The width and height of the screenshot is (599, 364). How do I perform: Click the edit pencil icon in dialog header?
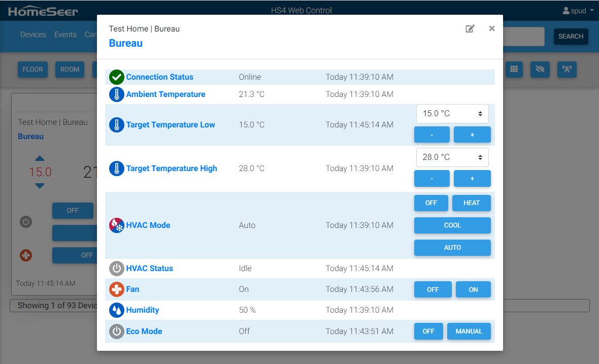click(470, 29)
